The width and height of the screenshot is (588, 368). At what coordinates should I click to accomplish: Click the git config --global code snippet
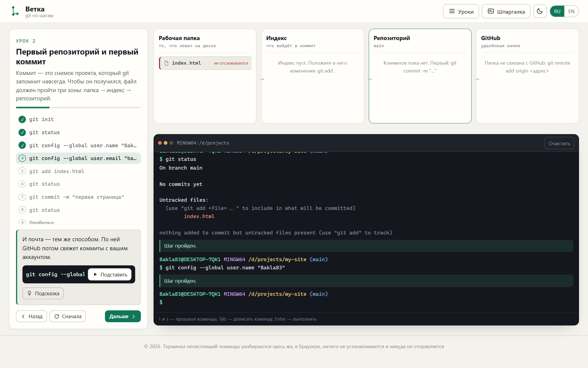(56, 274)
